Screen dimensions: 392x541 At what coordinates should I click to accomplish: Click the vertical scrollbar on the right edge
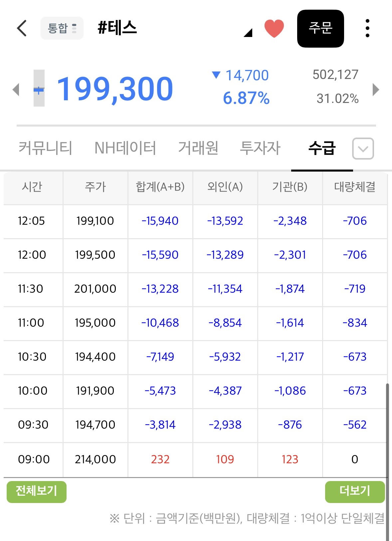[387, 461]
